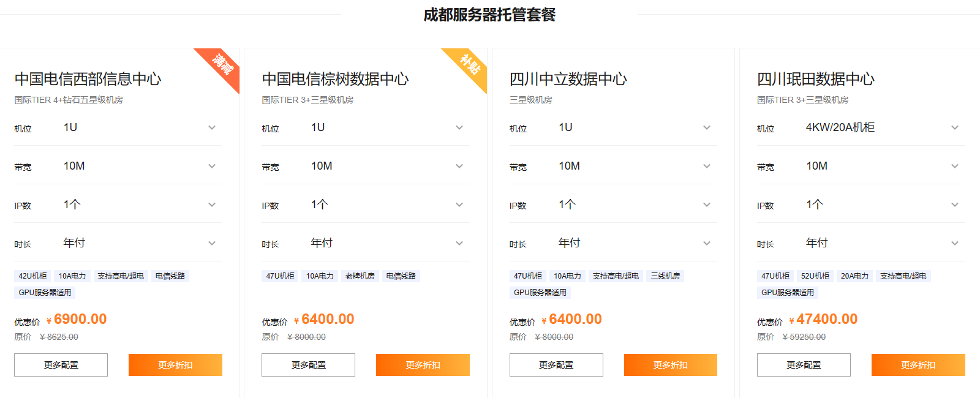Click 中国电信西部信息中心 card title

point(88,79)
